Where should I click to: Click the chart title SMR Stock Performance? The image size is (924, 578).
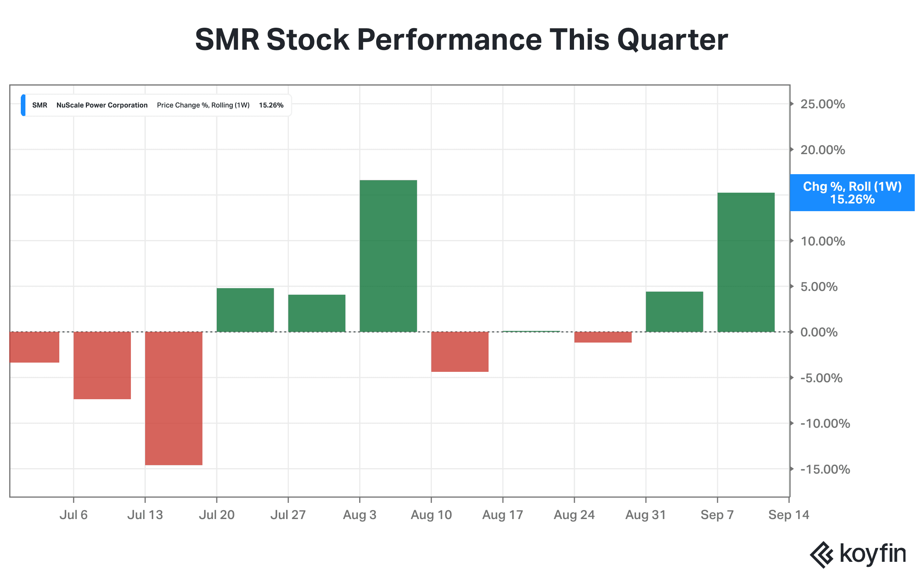[x=462, y=39]
